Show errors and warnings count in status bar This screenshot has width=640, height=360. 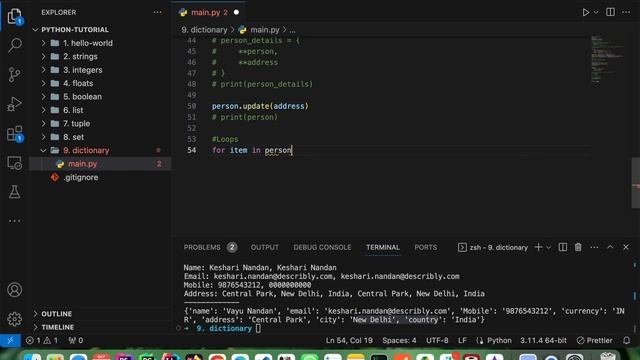[42, 340]
